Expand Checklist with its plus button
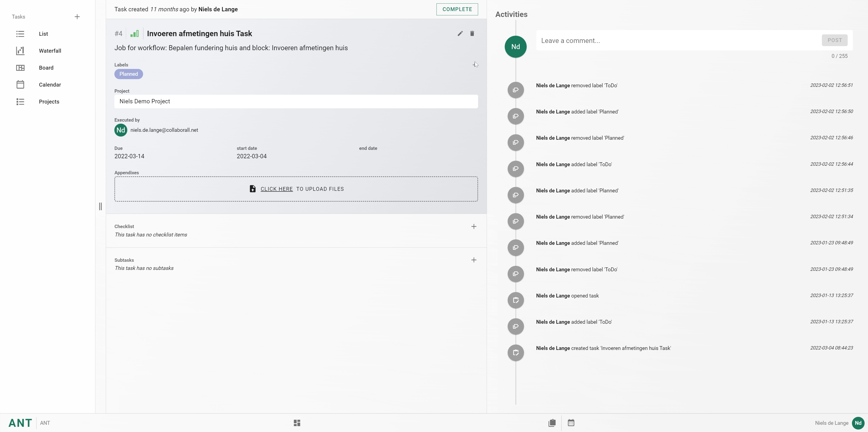 (x=474, y=227)
